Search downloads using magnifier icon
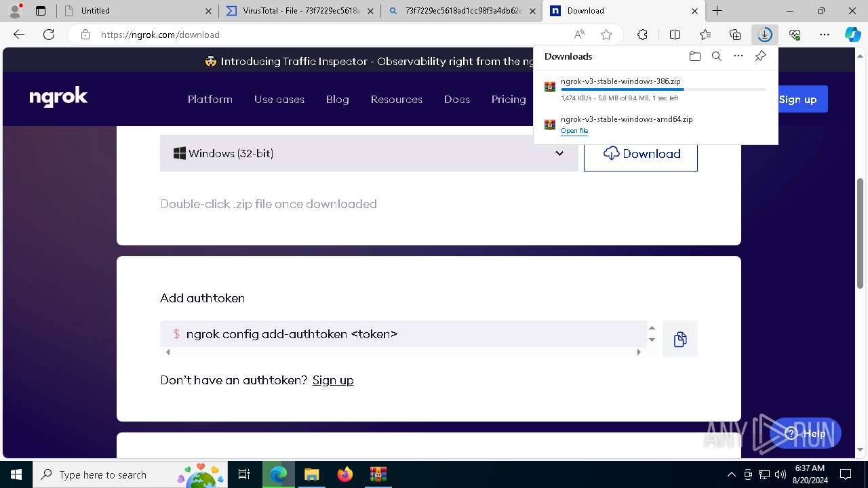The height and width of the screenshot is (488, 868). pos(716,56)
